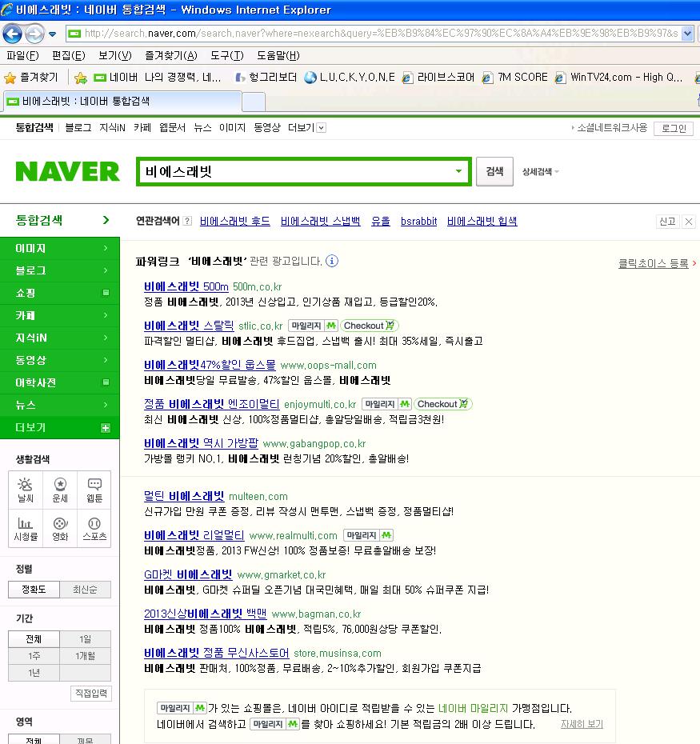Open the 헝그리보더 bookmark
The width and height of the screenshot is (700, 744).
tap(266, 78)
